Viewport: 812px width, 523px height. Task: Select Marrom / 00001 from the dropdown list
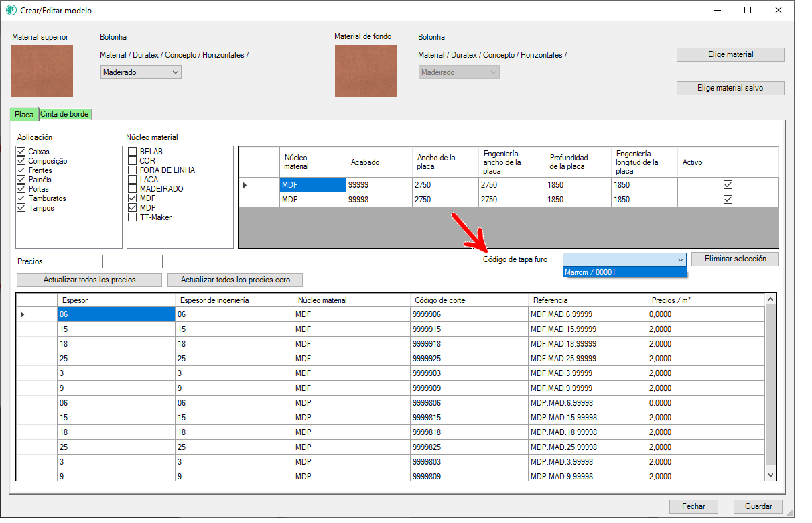tap(625, 272)
